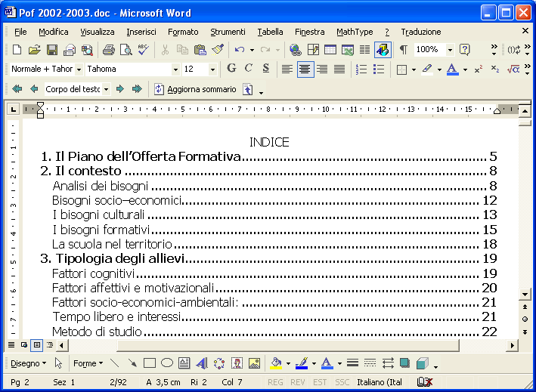Open the MathType menu

coord(355,32)
